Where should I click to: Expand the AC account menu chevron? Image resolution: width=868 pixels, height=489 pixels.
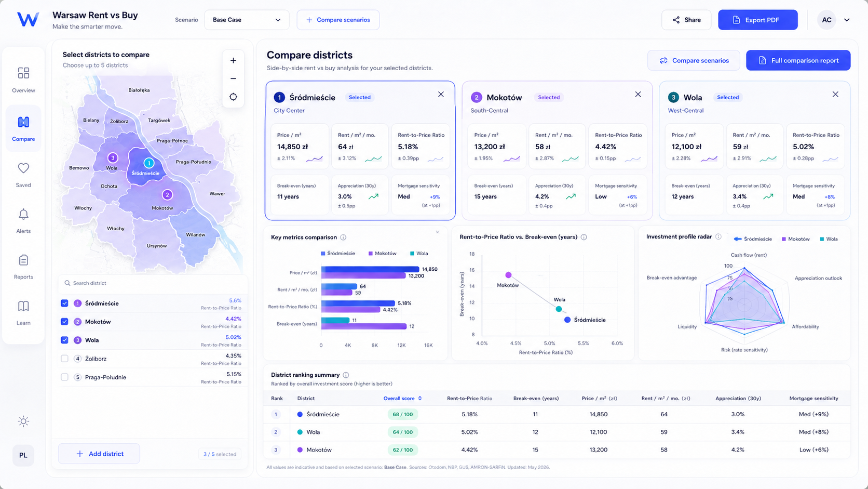(847, 20)
